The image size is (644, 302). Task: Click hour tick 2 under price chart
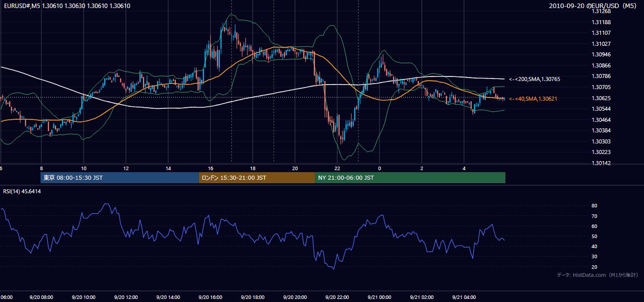coord(422,169)
